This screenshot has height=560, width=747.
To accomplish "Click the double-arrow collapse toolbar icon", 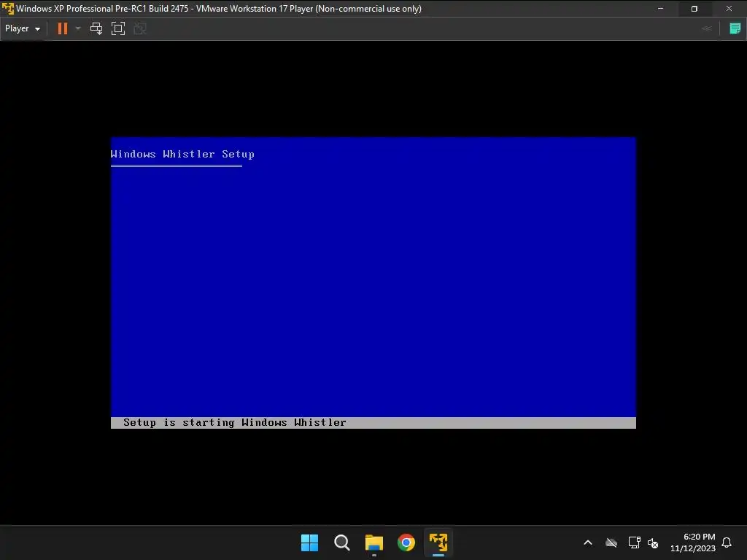I will 707,28.
